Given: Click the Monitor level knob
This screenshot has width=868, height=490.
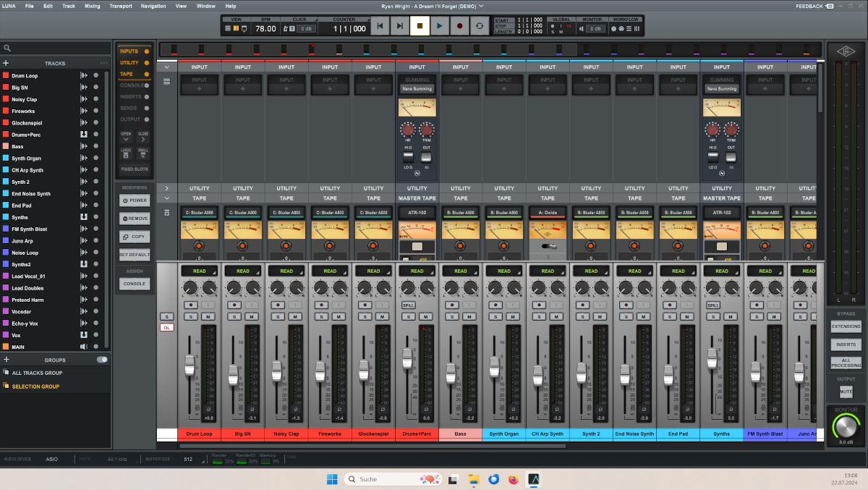Looking at the screenshot, I should pos(846,426).
